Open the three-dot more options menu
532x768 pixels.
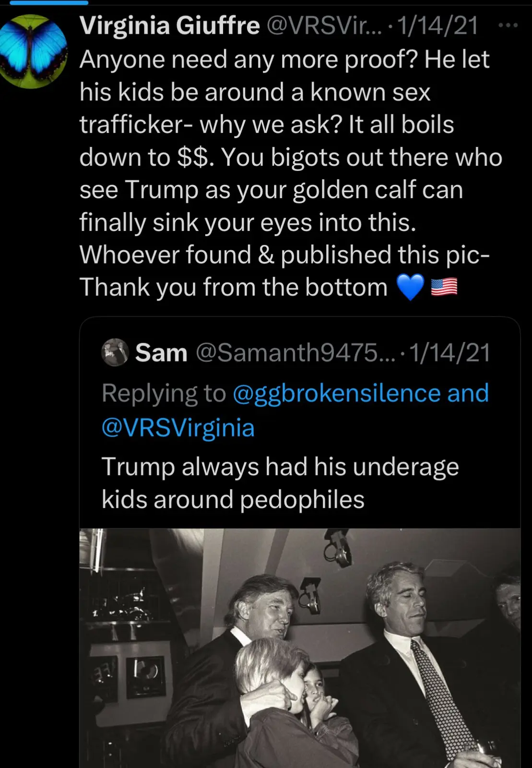(x=508, y=25)
